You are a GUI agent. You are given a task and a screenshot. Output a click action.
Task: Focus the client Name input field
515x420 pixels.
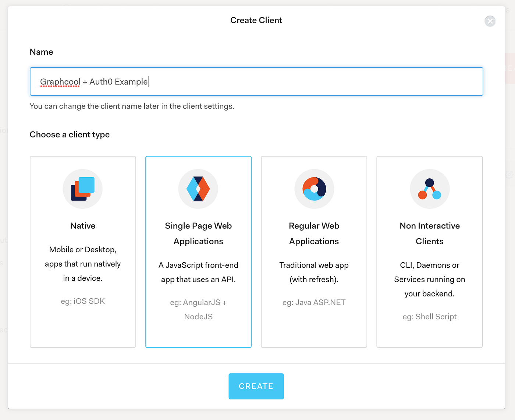(x=256, y=81)
